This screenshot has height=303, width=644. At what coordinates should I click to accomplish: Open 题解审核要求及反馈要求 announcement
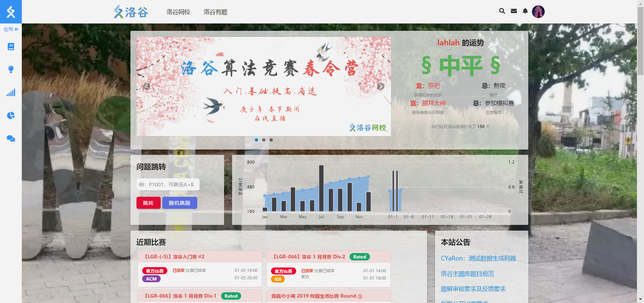[x=473, y=289]
